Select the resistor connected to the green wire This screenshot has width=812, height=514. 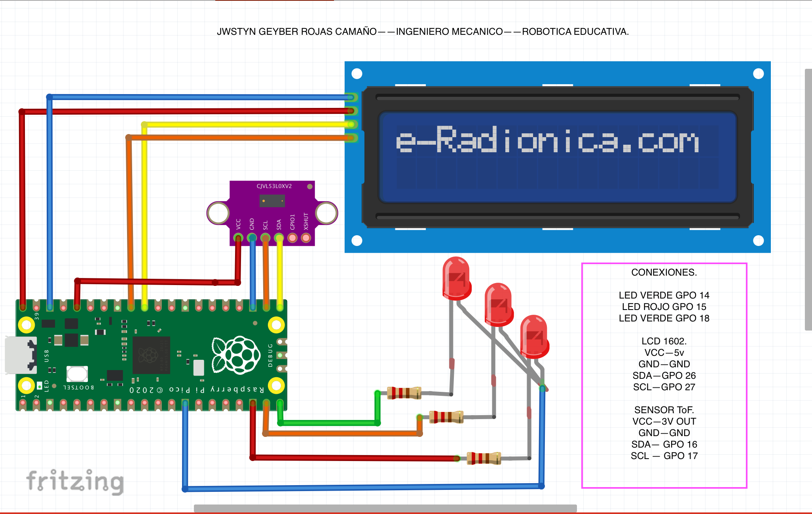click(x=404, y=393)
